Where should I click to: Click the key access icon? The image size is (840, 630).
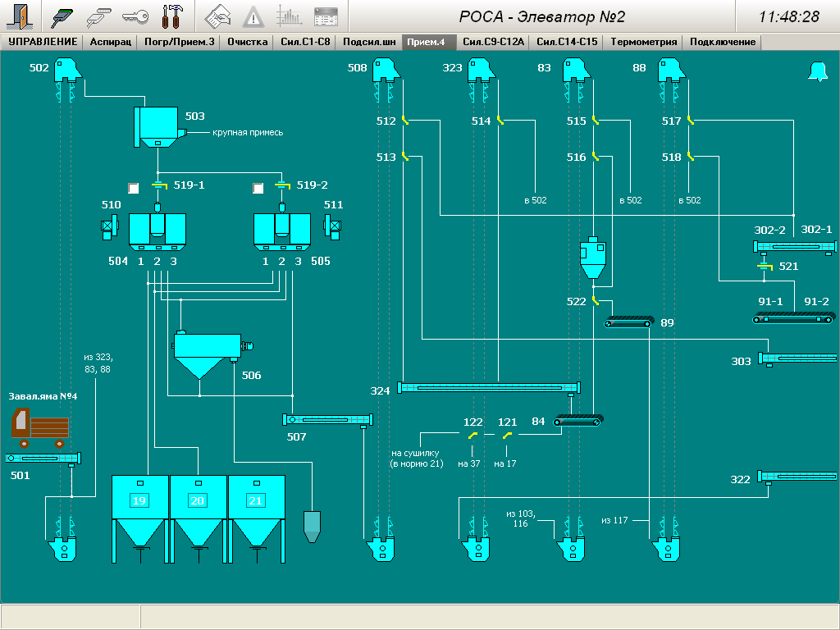pyautogui.click(x=135, y=16)
